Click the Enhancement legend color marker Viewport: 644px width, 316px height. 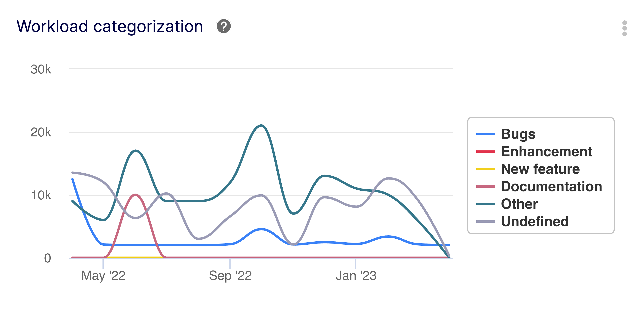pyautogui.click(x=485, y=152)
